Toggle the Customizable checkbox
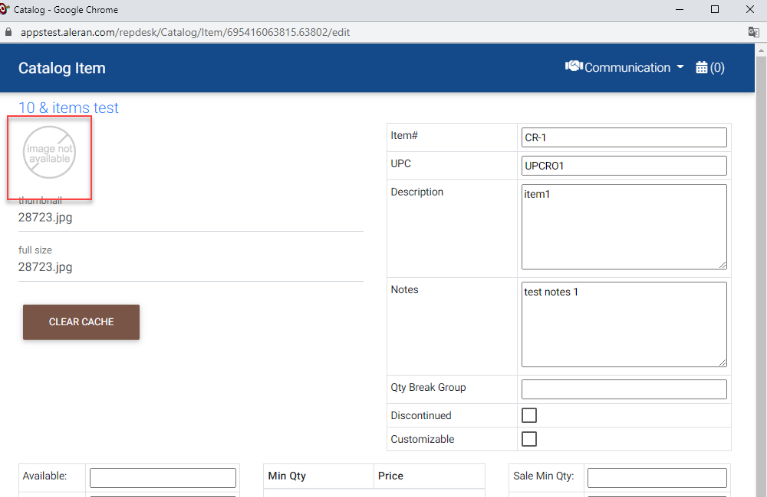 [x=529, y=439]
